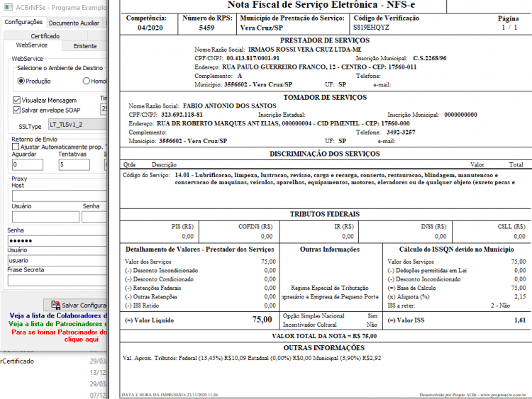Click the ACBrNFSe window title icon

coord(9,7)
